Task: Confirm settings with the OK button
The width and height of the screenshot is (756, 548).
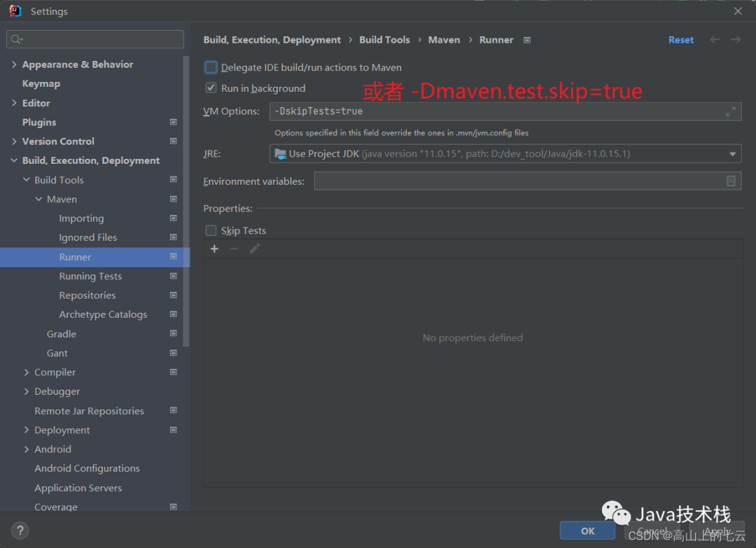Action: pyautogui.click(x=587, y=531)
